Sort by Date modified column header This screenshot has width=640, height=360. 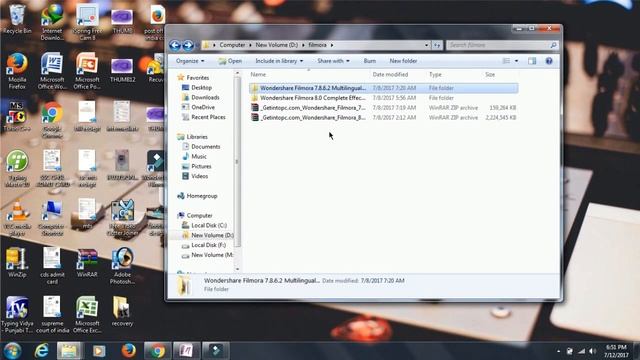tap(390, 75)
